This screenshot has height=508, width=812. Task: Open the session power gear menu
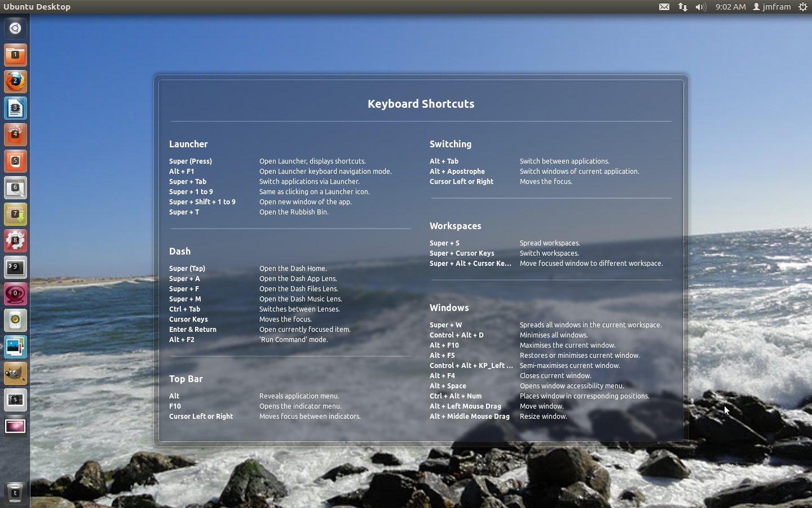click(803, 7)
